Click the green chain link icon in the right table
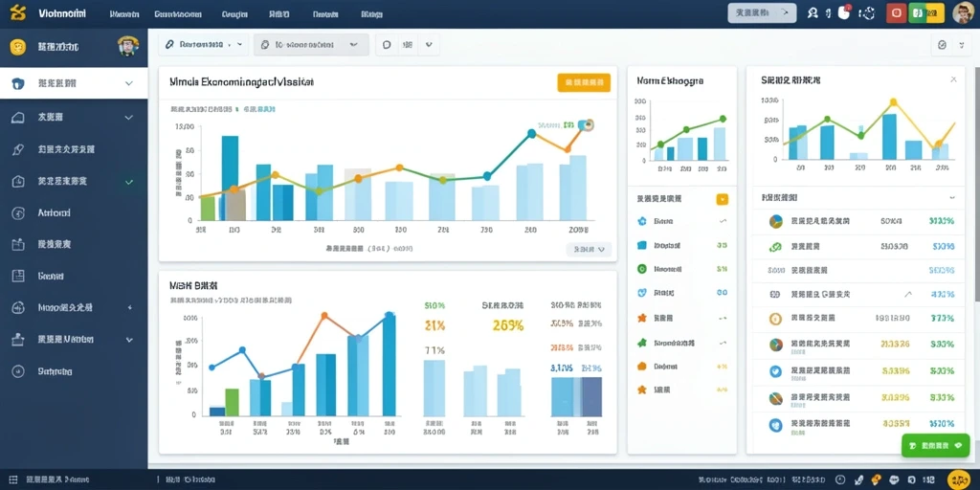This screenshot has width=980, height=490. [x=775, y=246]
